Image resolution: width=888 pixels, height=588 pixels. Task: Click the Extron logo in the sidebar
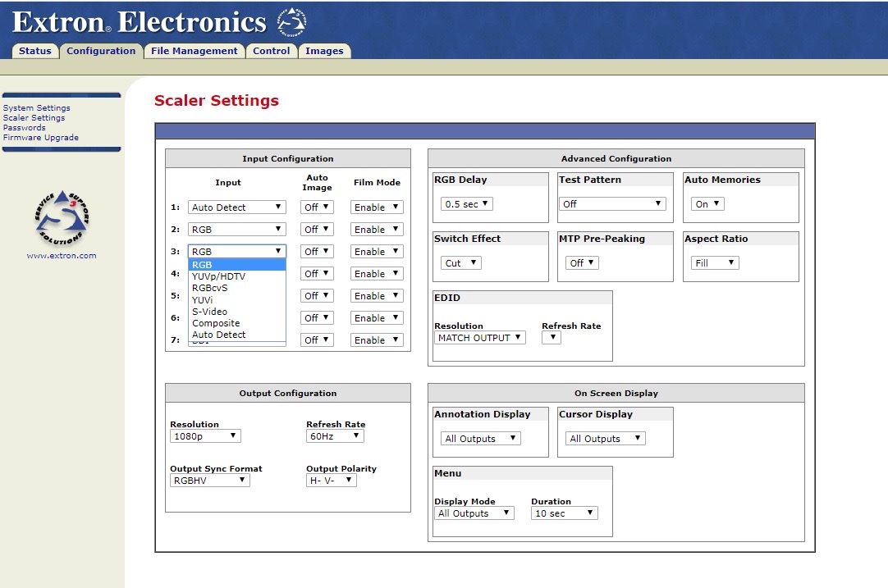pyautogui.click(x=62, y=218)
